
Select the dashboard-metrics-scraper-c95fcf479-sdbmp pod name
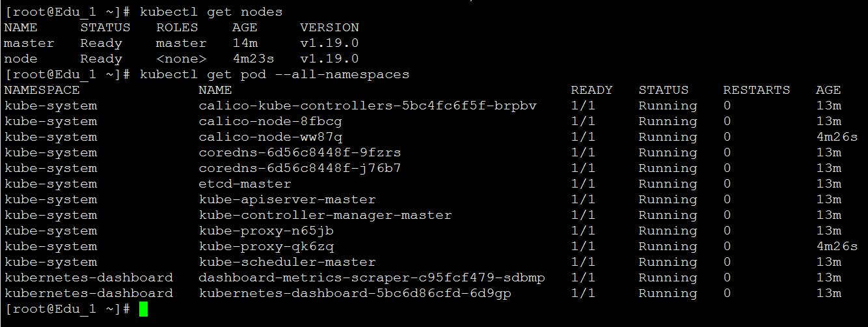(372, 277)
